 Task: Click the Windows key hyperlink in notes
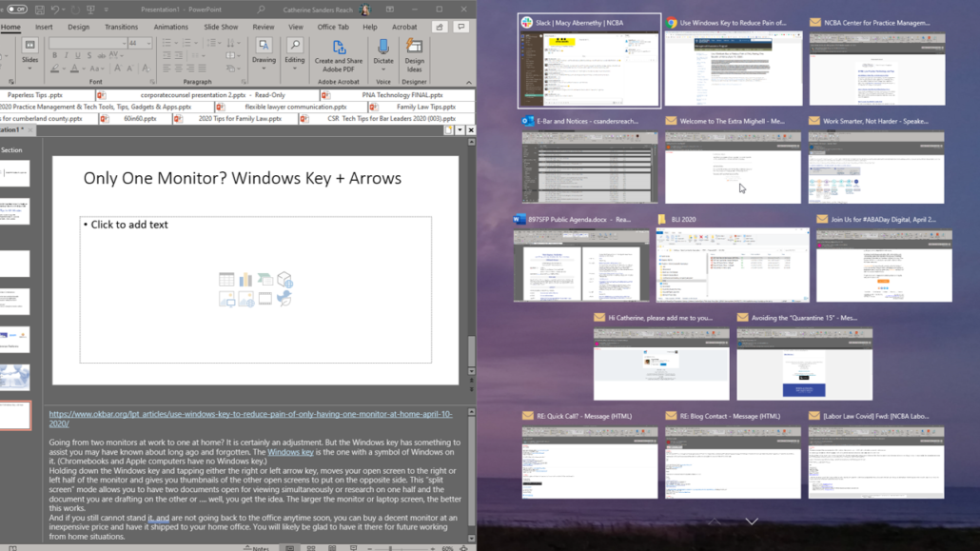290,452
